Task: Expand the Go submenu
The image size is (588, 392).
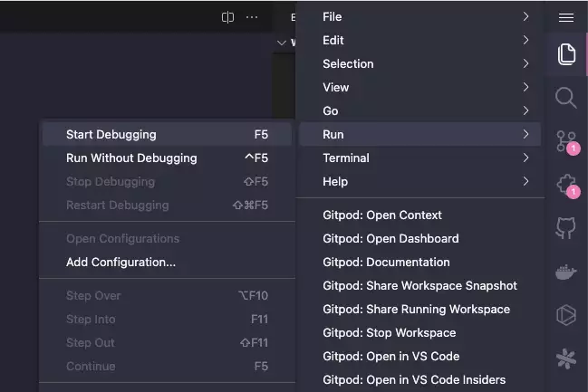Action: pyautogui.click(x=420, y=111)
